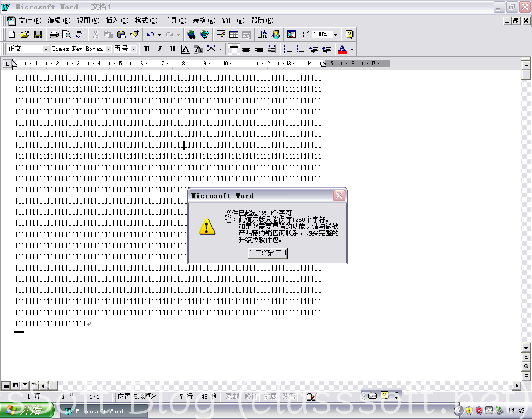Click the Print Preview icon

[x=66, y=35]
